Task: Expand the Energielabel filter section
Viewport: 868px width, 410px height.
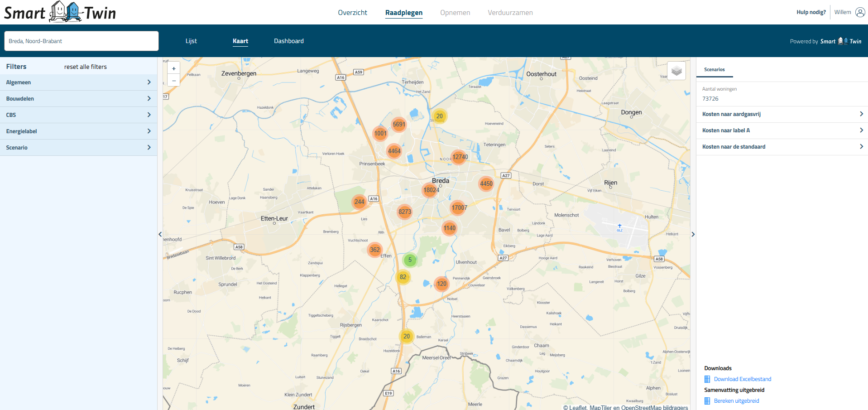Action: [78, 131]
